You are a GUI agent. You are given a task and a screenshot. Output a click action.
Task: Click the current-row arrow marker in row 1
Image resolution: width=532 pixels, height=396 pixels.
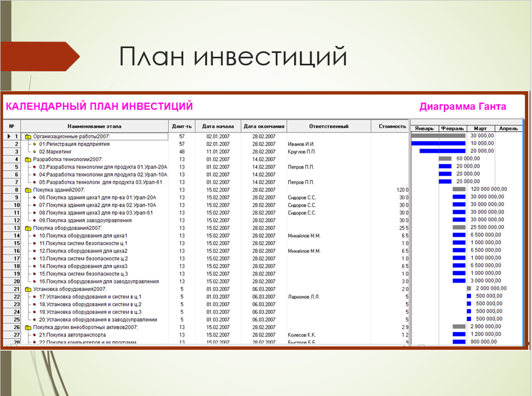pyautogui.click(x=9, y=136)
